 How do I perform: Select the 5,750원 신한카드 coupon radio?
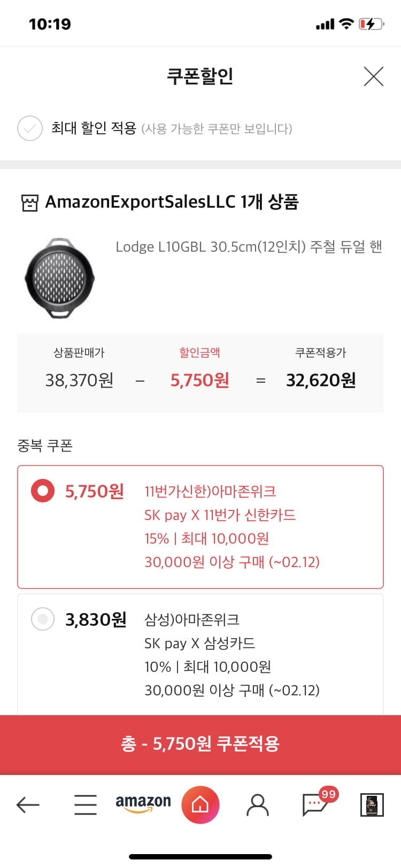43,491
